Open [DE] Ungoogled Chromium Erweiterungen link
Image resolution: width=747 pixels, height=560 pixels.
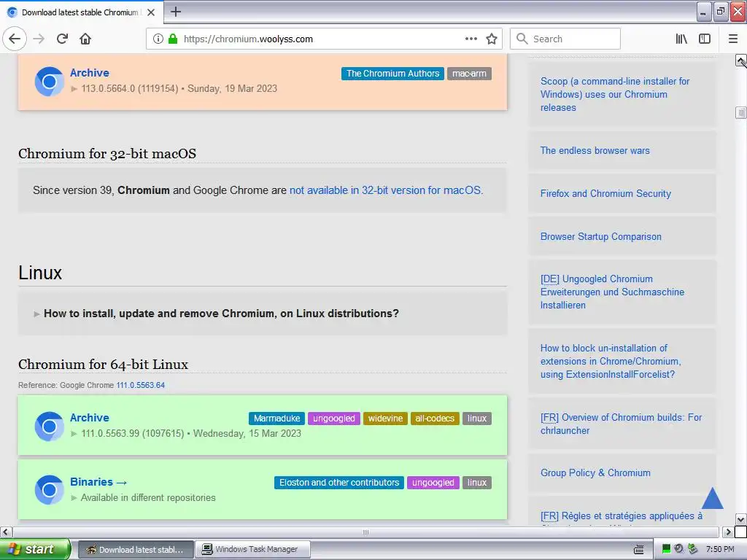coord(612,292)
